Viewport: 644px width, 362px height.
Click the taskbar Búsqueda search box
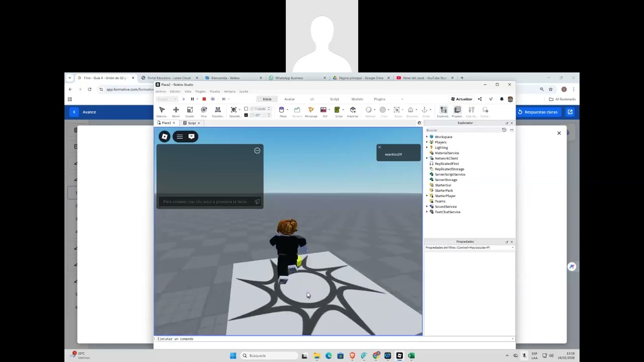(x=268, y=355)
